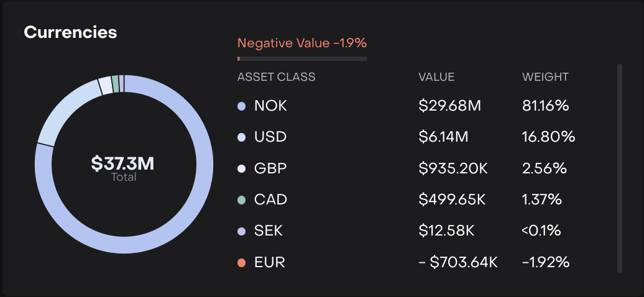This screenshot has width=644, height=297.
Task: Click the ASSET CLASS column header
Action: (276, 78)
